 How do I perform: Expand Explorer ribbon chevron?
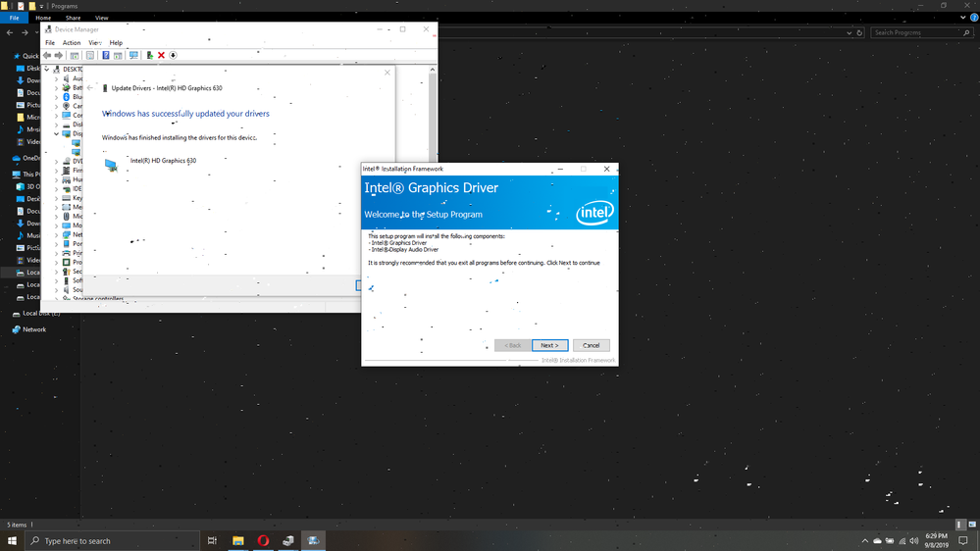click(962, 18)
